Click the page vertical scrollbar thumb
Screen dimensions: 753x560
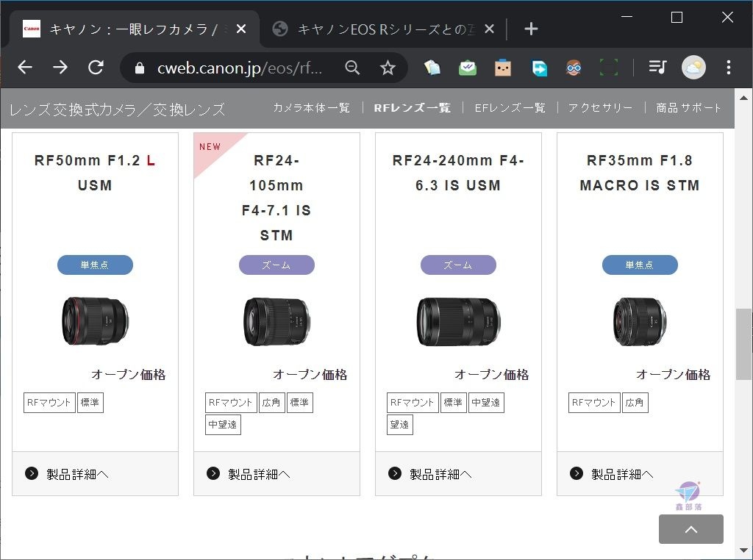(744, 344)
